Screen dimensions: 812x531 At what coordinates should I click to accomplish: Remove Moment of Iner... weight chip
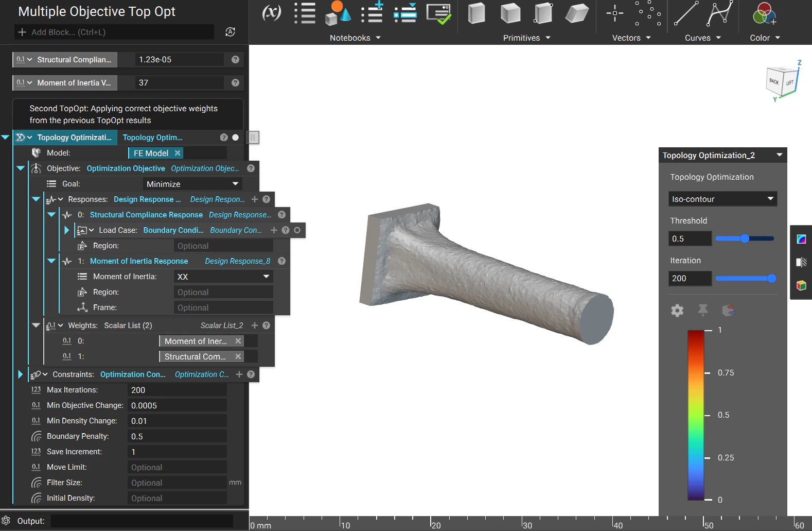(x=238, y=341)
